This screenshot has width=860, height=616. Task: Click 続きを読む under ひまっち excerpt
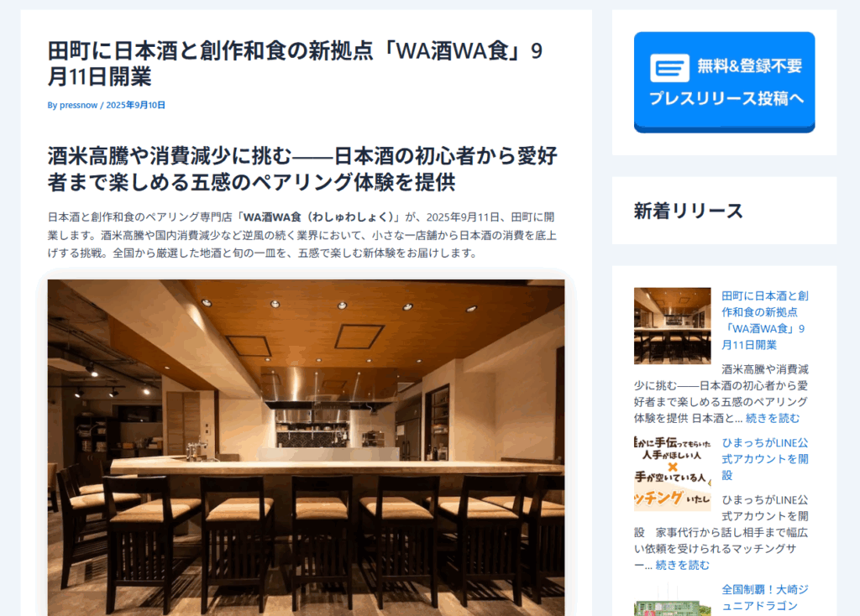(x=682, y=566)
